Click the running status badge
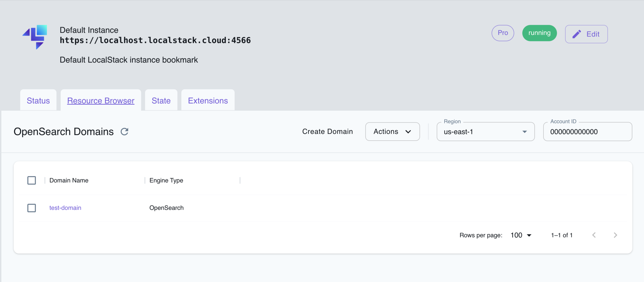The image size is (644, 282). 539,33
